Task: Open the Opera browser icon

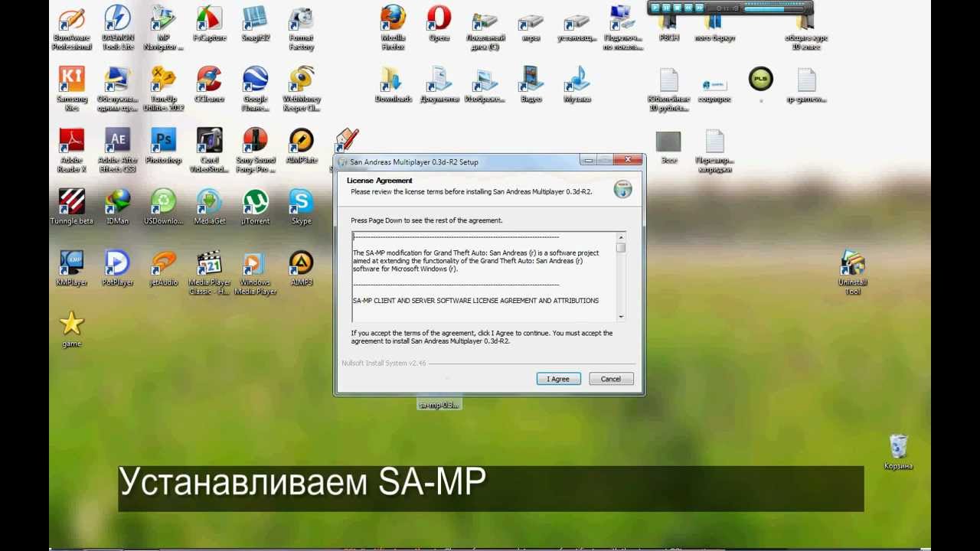Action: coord(439,23)
